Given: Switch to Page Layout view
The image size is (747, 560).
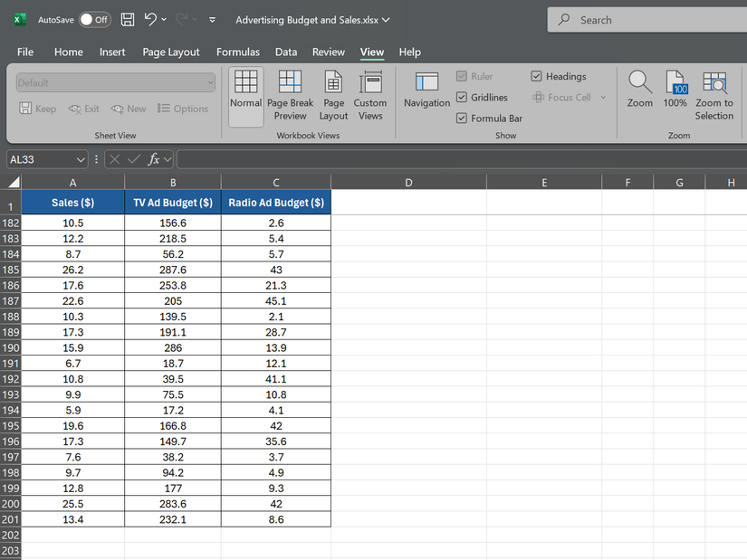Looking at the screenshot, I should pos(333,95).
